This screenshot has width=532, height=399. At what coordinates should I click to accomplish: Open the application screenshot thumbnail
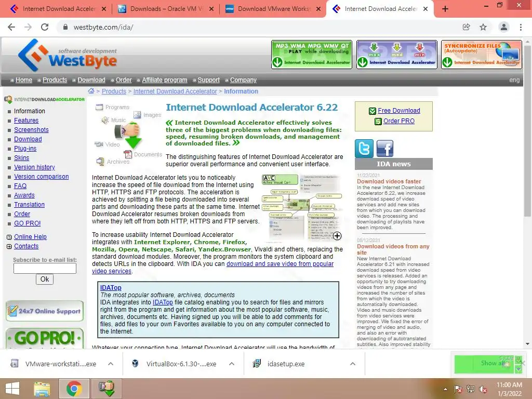click(x=302, y=208)
